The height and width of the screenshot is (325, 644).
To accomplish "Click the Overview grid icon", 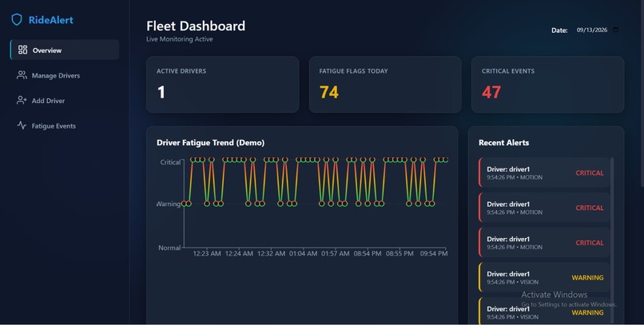I will [22, 50].
